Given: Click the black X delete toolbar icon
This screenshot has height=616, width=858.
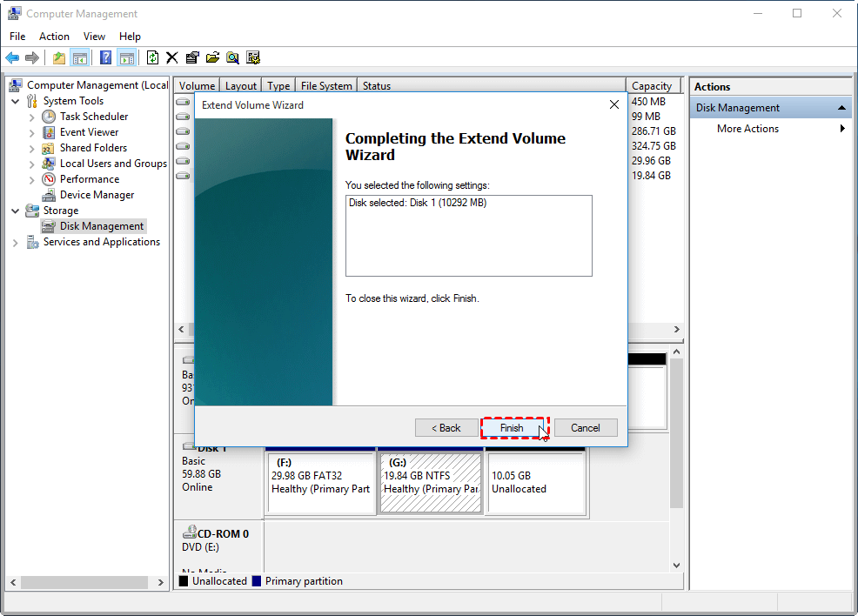Looking at the screenshot, I should pos(171,57).
